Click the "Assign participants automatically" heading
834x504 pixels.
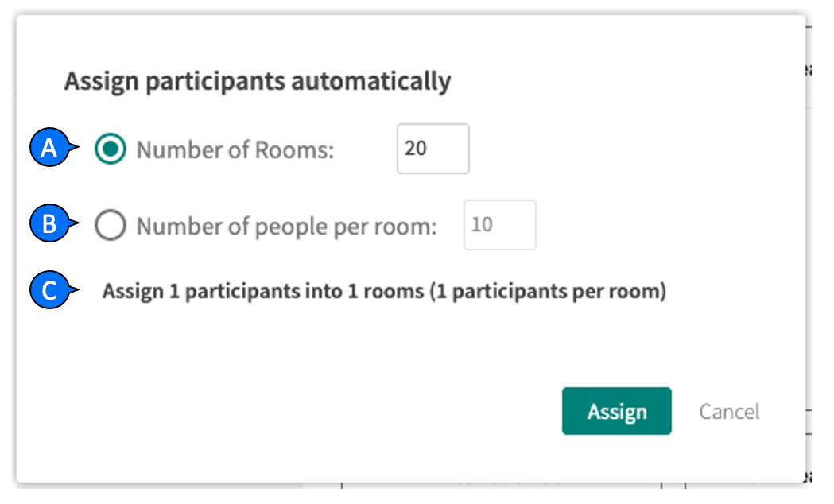pyautogui.click(x=258, y=81)
